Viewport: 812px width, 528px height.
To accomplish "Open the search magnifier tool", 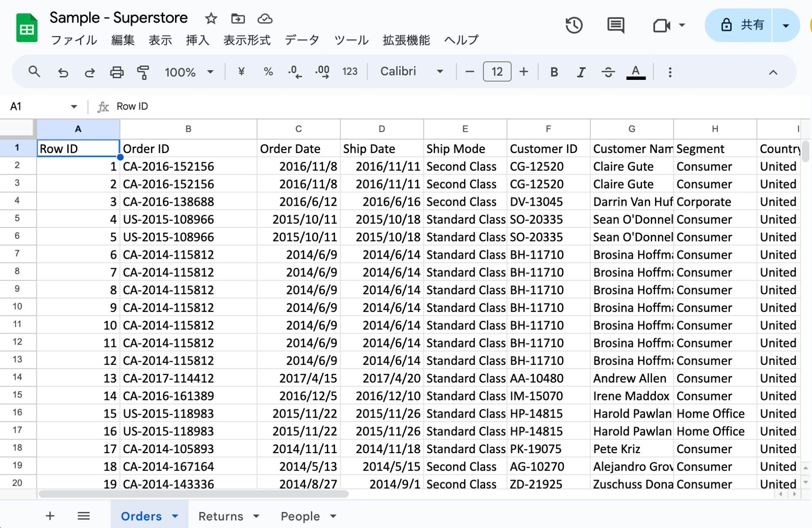I will (34, 72).
